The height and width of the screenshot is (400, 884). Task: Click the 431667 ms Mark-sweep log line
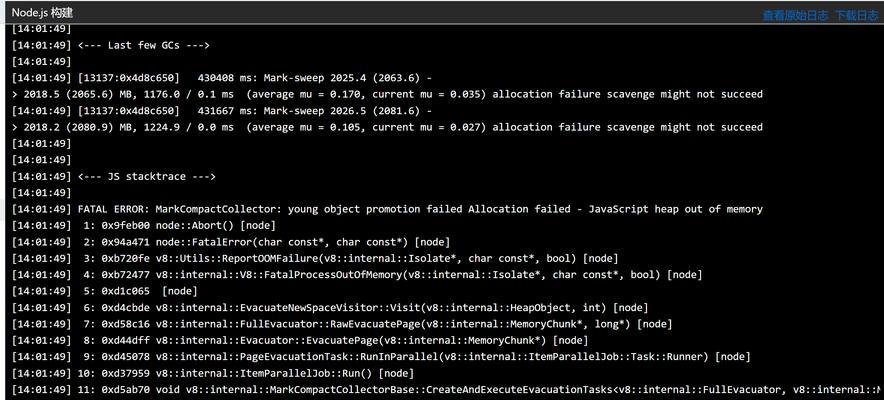click(222, 110)
